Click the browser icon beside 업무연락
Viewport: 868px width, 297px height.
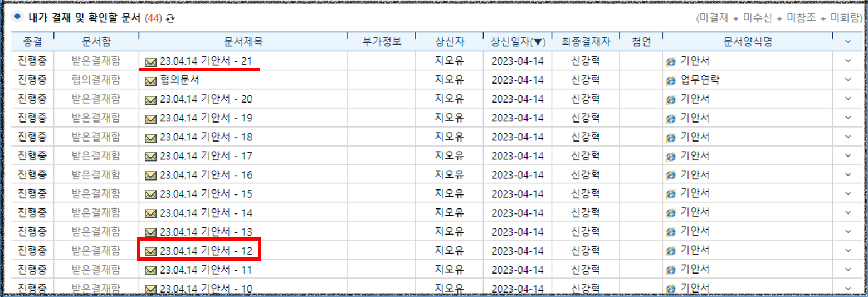click(671, 80)
